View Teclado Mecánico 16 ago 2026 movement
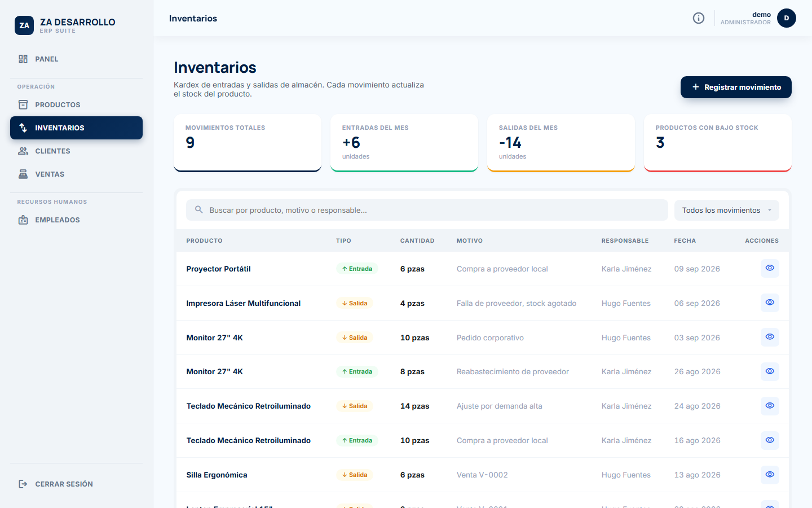The width and height of the screenshot is (812, 508). [770, 440]
